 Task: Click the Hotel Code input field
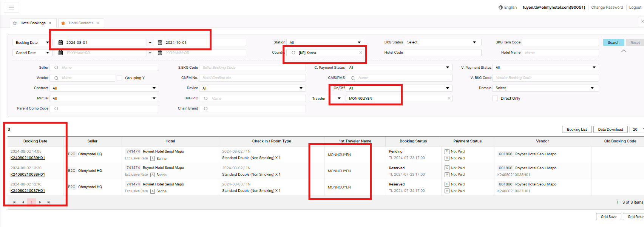(442, 53)
